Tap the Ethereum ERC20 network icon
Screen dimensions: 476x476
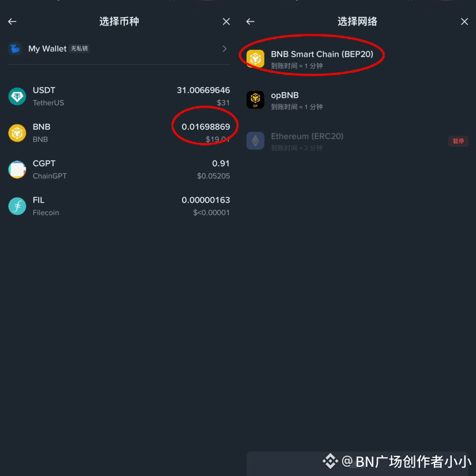255,141
